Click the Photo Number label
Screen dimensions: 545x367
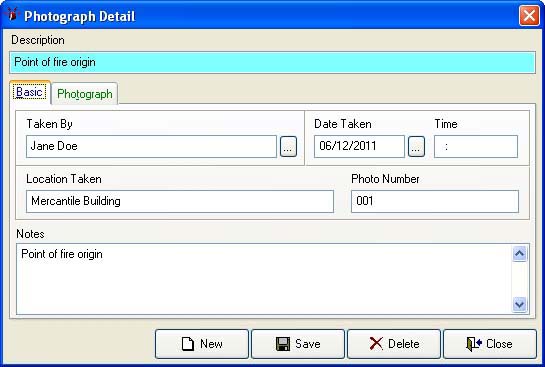click(385, 179)
